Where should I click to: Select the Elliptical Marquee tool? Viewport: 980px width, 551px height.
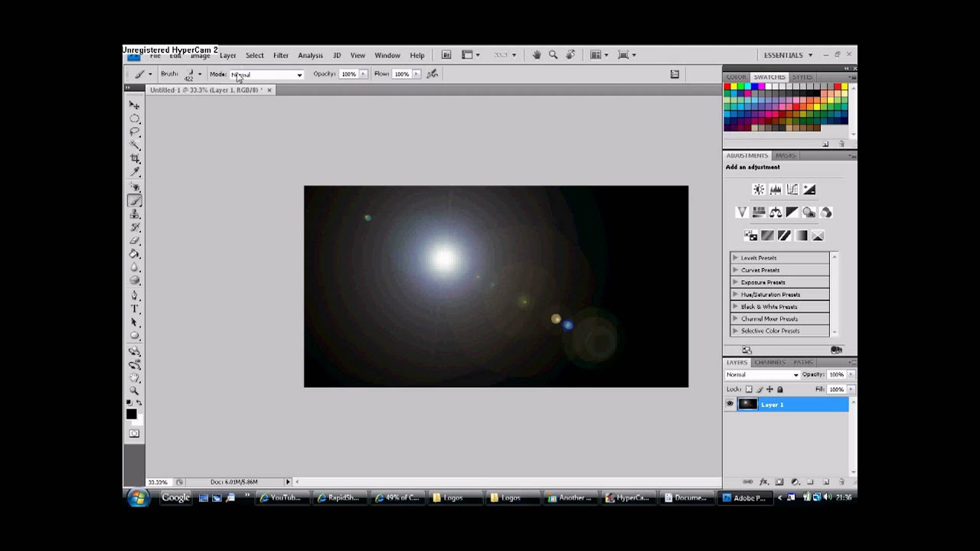coord(135,119)
